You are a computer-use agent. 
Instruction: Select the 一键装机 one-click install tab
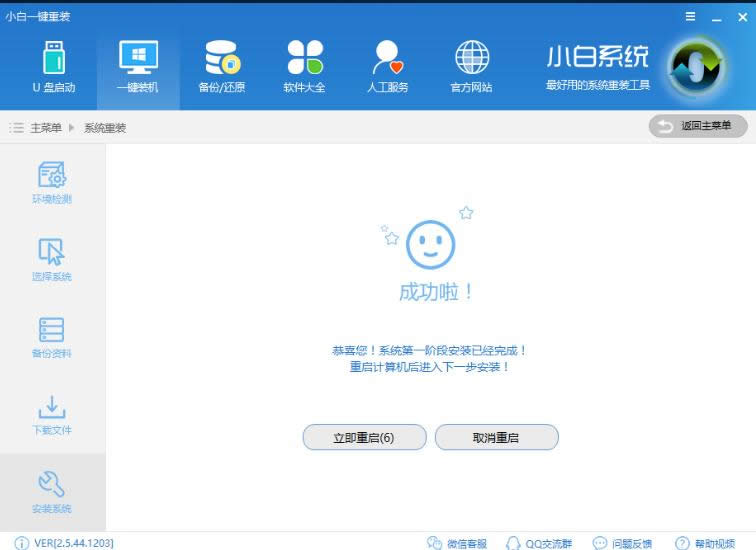[138, 67]
